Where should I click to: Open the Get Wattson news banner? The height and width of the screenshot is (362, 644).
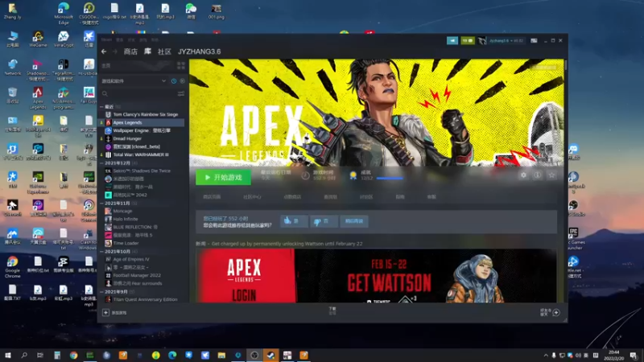click(376, 276)
